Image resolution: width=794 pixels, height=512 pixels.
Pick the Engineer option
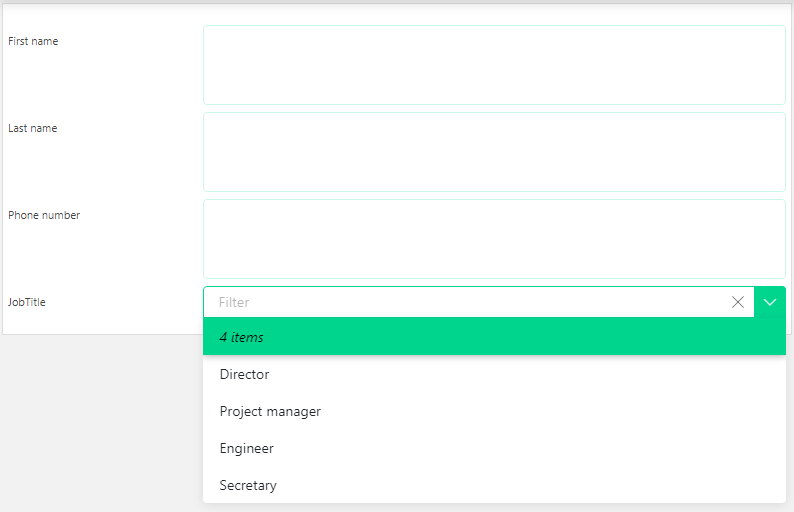[x=494, y=448]
